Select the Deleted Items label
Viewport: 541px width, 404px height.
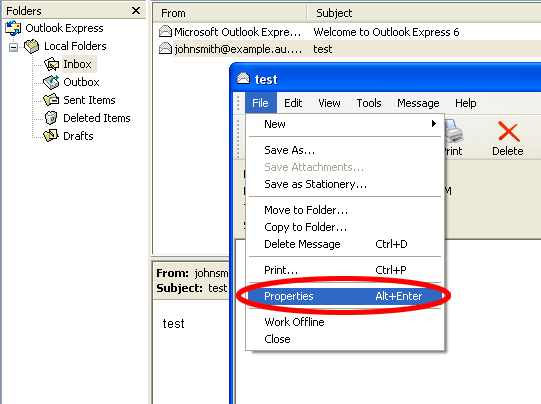click(x=97, y=118)
